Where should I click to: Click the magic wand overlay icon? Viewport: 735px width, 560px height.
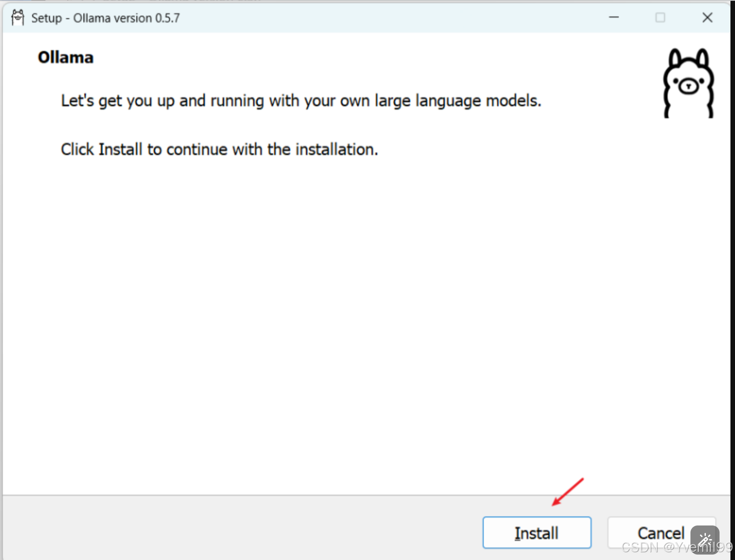[x=705, y=540]
